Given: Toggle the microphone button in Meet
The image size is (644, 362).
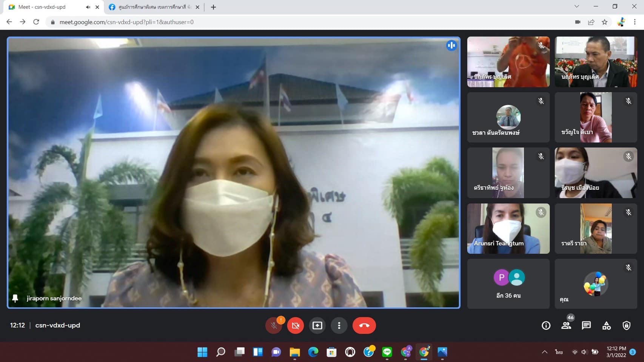Looking at the screenshot, I should [x=274, y=325].
